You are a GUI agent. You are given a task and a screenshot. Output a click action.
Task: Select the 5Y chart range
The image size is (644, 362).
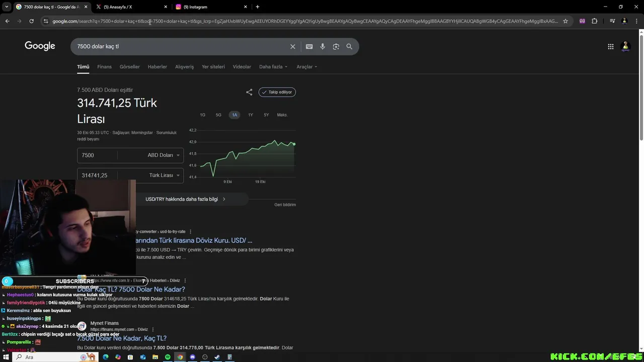pos(266,115)
